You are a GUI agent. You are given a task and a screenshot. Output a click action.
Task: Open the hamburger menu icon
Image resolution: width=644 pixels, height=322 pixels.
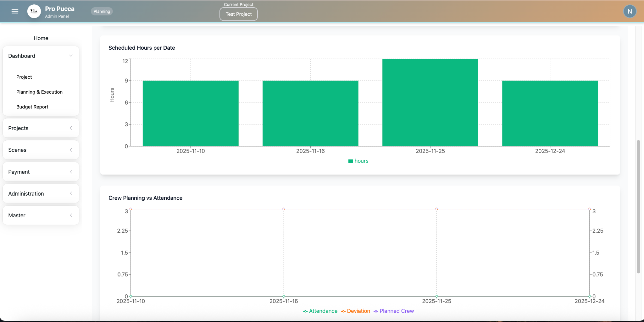pyautogui.click(x=15, y=11)
